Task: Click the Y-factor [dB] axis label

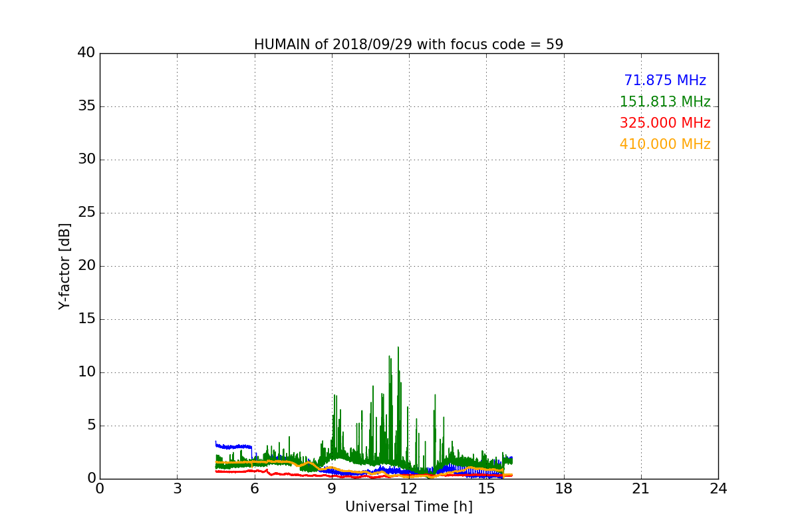Action: [x=65, y=266]
